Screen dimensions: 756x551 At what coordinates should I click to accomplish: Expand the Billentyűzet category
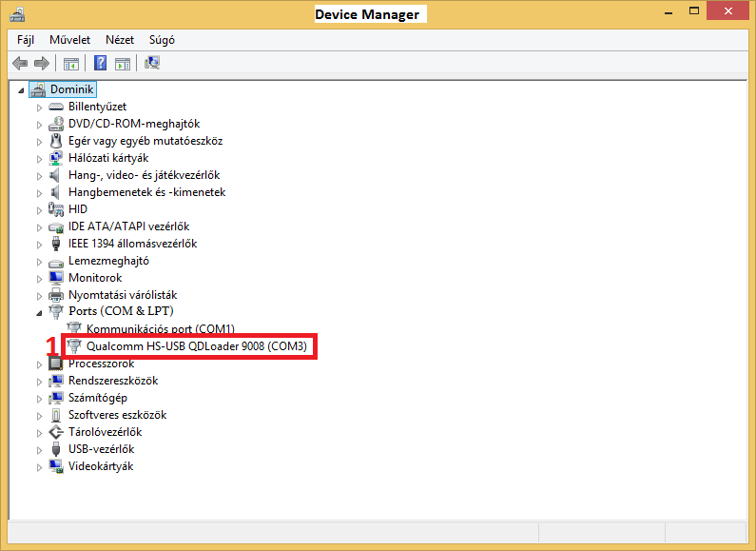click(x=40, y=107)
